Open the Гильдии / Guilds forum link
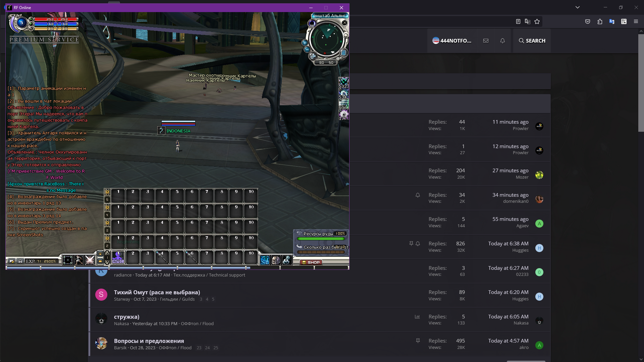This screenshot has width=644, height=362. (x=177, y=299)
